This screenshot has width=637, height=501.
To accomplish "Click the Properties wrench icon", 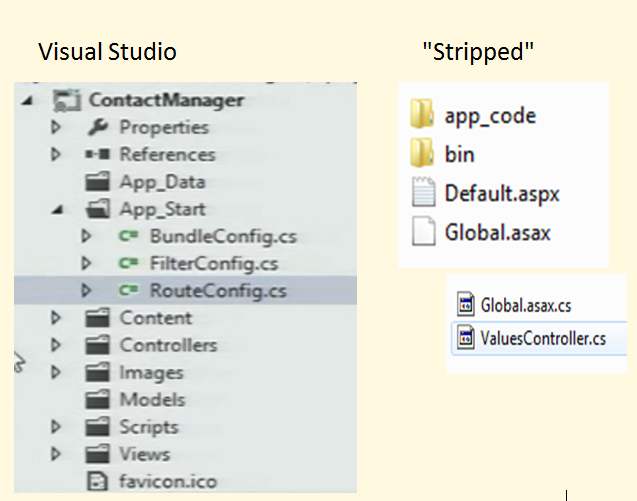I will pos(98,127).
